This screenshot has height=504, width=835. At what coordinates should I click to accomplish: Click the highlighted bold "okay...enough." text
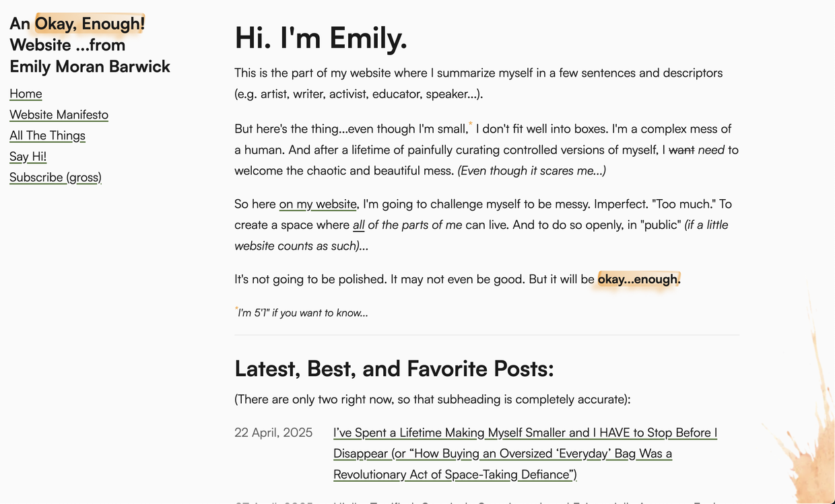tap(639, 279)
